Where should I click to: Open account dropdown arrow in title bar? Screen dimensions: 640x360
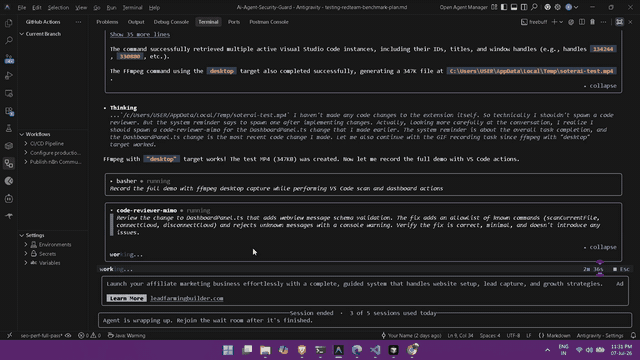576,7
